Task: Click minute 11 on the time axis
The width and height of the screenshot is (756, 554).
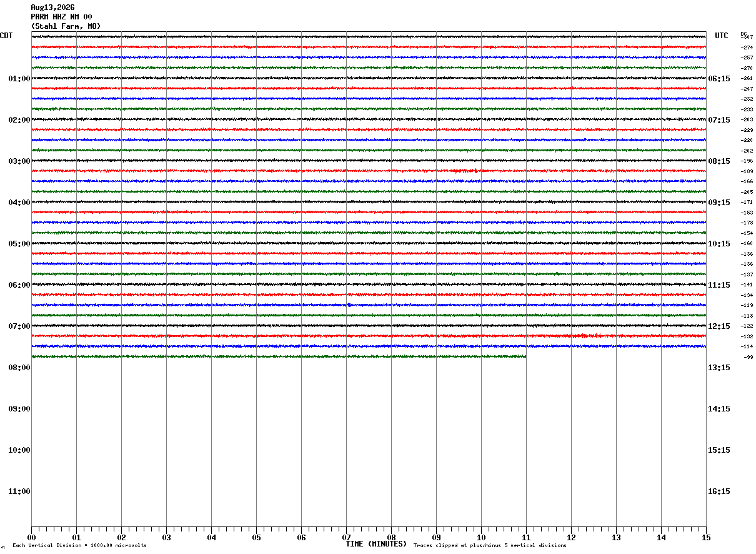Action: 526,538
